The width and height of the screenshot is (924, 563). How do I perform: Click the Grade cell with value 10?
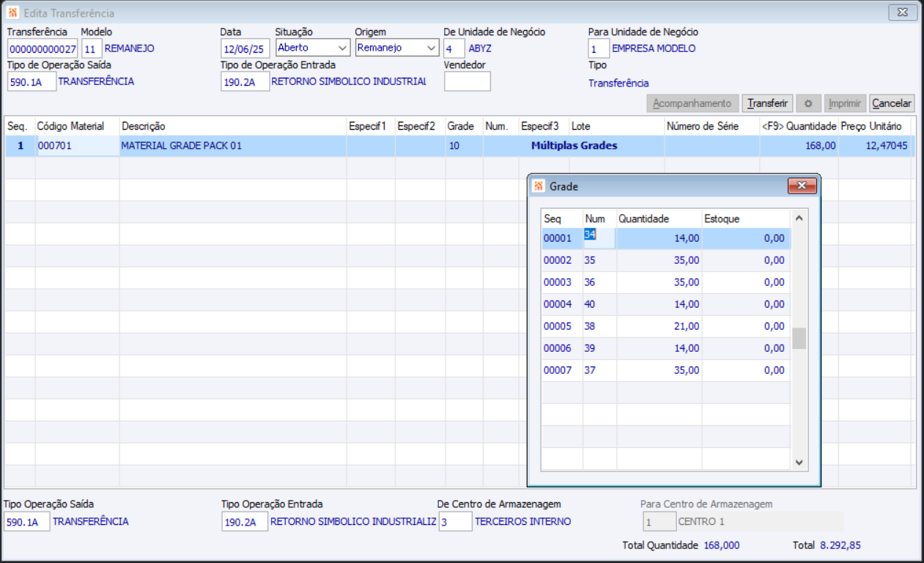coord(464,146)
